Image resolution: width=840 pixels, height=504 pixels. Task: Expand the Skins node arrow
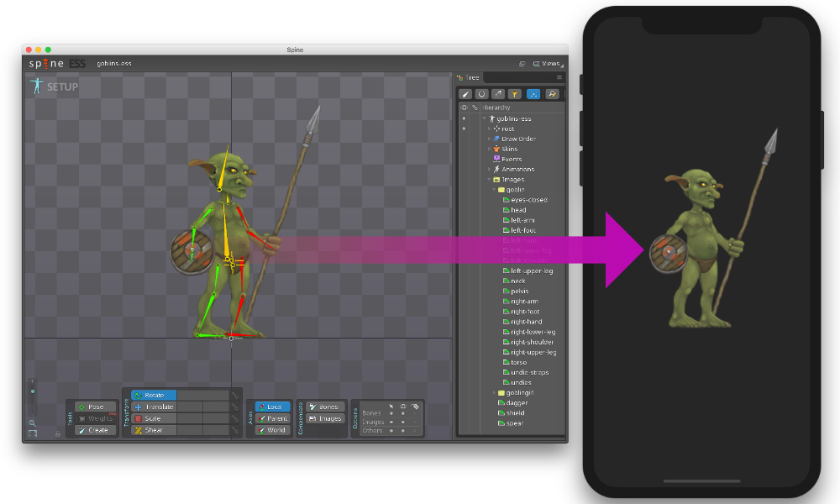[x=489, y=149]
